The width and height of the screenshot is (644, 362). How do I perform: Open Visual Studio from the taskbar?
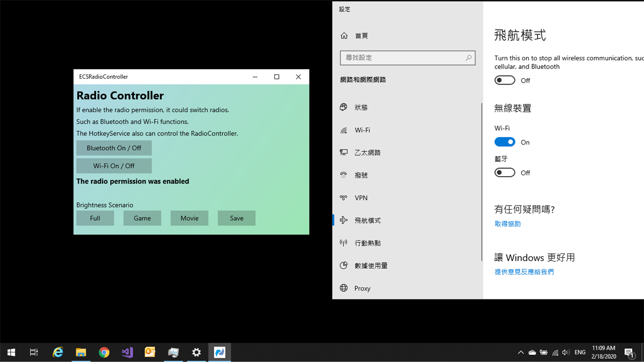[x=127, y=352]
